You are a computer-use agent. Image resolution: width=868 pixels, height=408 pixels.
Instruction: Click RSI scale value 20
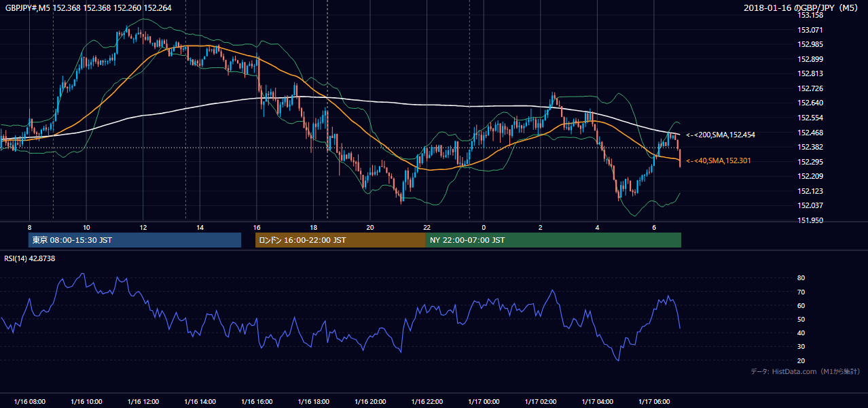(x=801, y=360)
